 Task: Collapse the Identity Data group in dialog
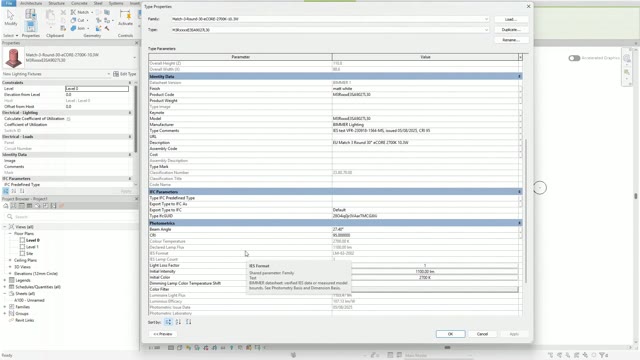coord(520,76)
